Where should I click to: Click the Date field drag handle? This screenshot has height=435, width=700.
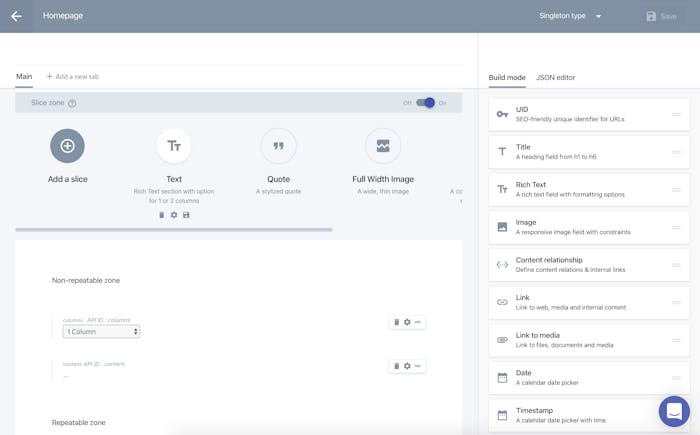(676, 378)
